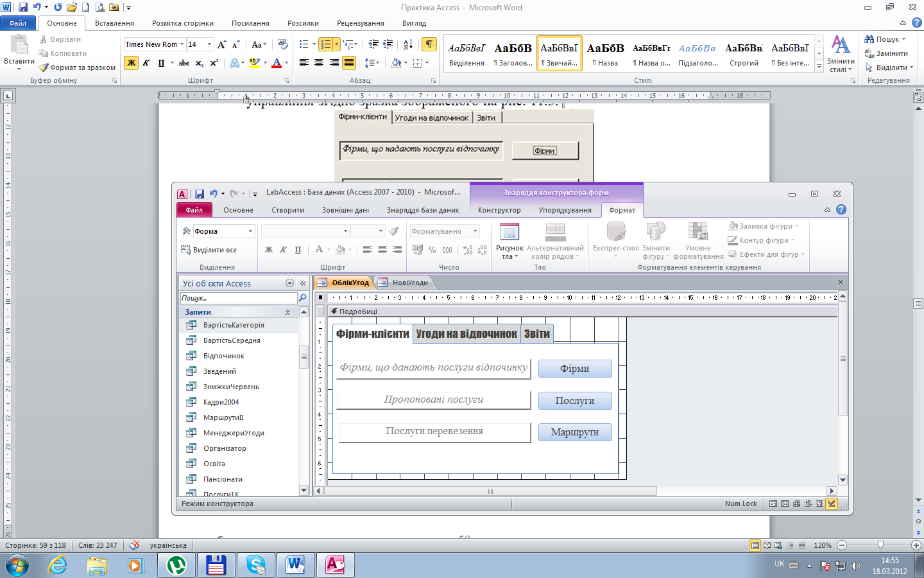
Task: Click the Послуги button on form
Action: [575, 401]
